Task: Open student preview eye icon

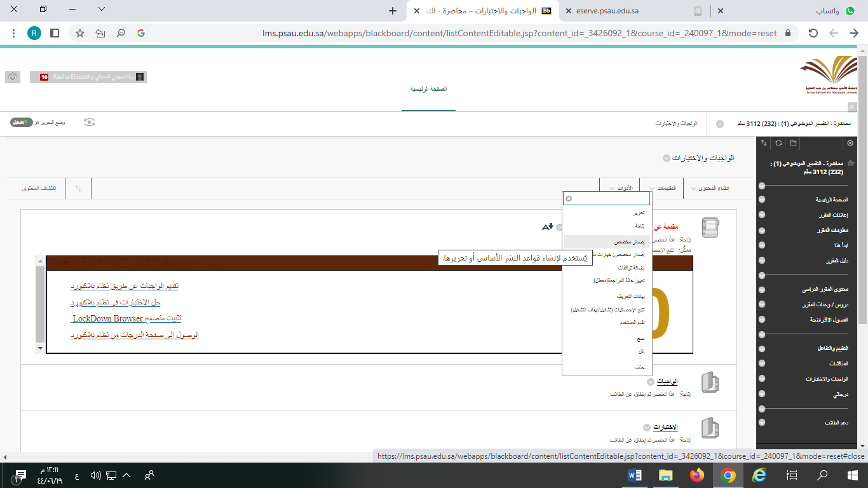Action: tap(90, 122)
